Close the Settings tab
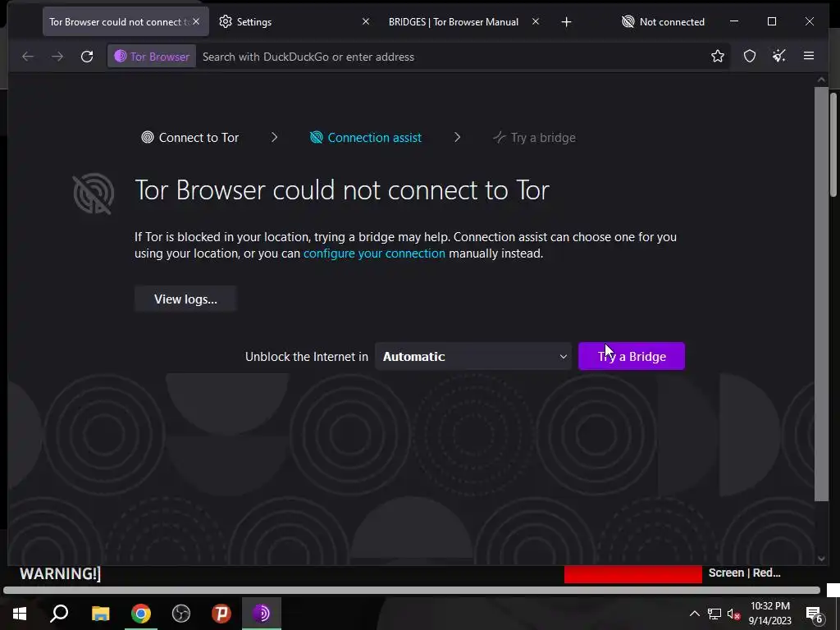 tap(365, 21)
